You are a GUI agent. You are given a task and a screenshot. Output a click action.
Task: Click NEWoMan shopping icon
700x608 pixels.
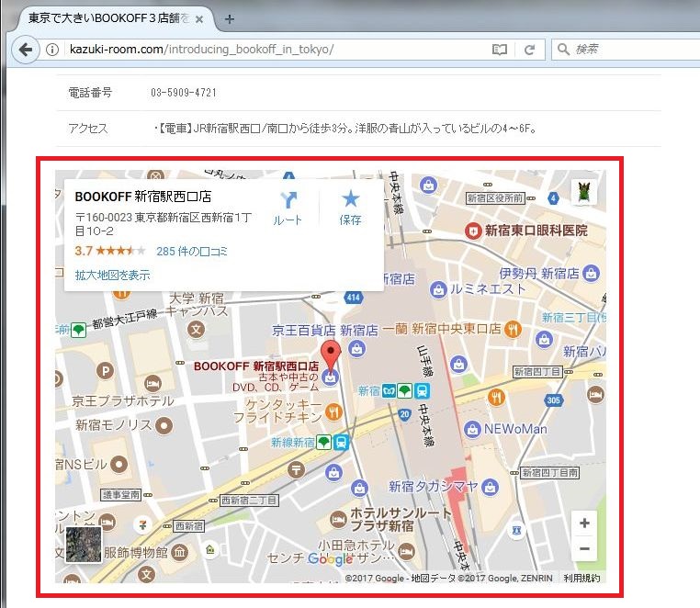pyautogui.click(x=472, y=429)
